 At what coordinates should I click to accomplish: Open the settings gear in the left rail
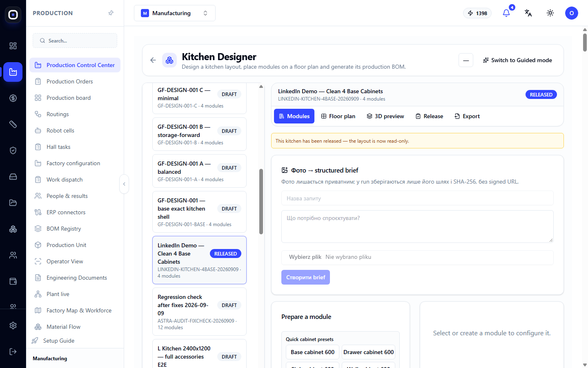(x=13, y=325)
